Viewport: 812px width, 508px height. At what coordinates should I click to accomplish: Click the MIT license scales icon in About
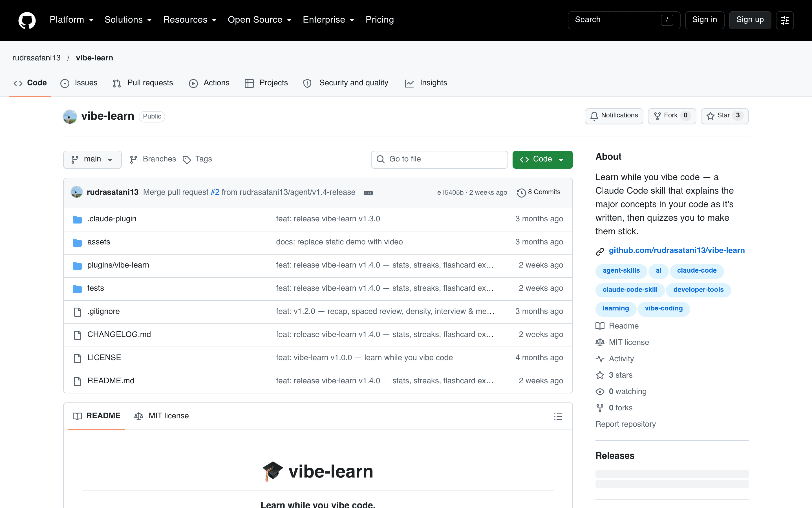(x=600, y=342)
